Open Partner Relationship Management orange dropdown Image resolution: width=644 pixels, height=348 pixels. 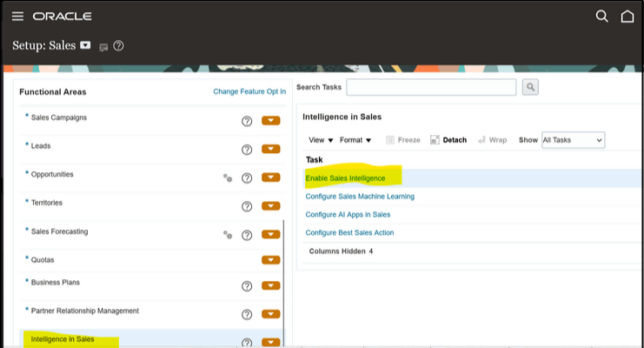pos(270,314)
